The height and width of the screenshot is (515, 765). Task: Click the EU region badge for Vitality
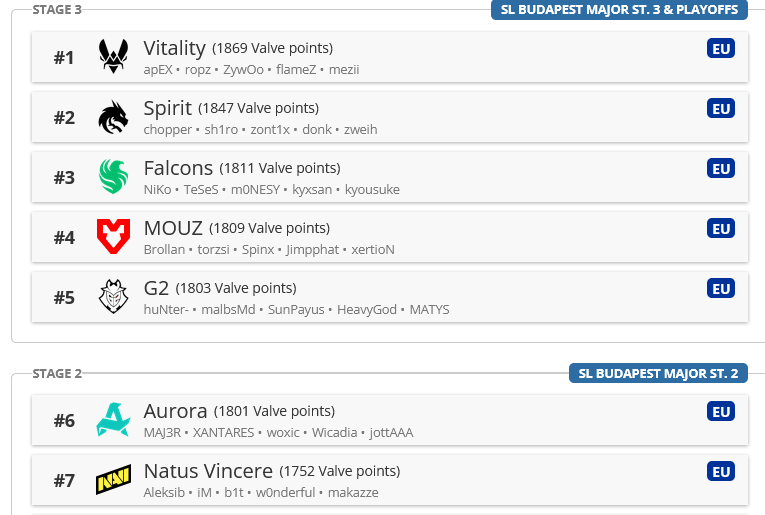pyautogui.click(x=720, y=49)
